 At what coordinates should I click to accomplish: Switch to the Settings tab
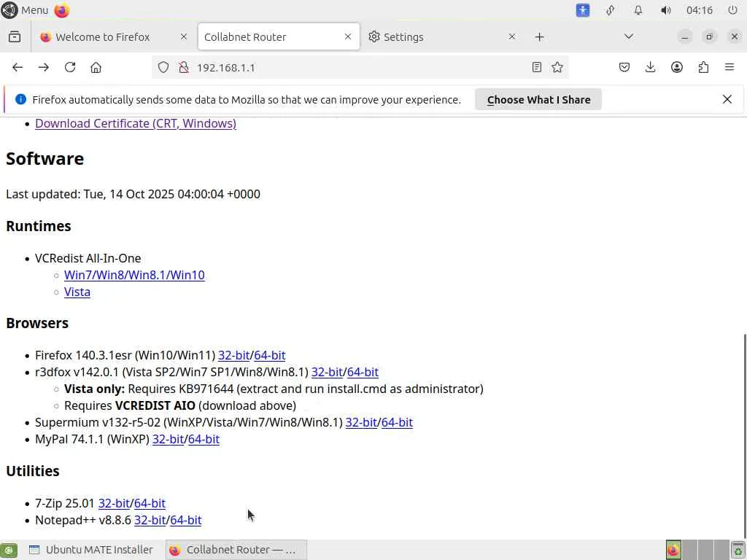(443, 36)
